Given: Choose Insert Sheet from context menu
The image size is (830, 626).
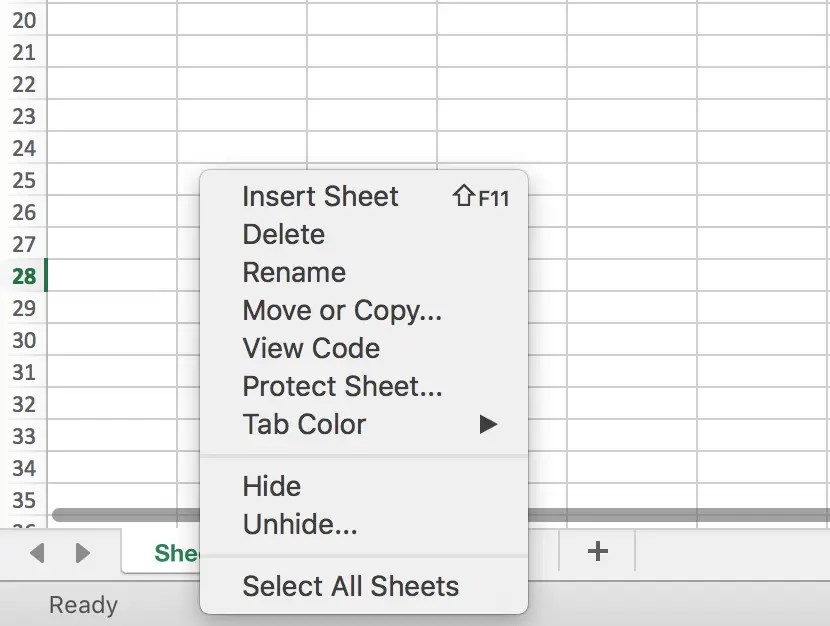Looking at the screenshot, I should pos(320,197).
